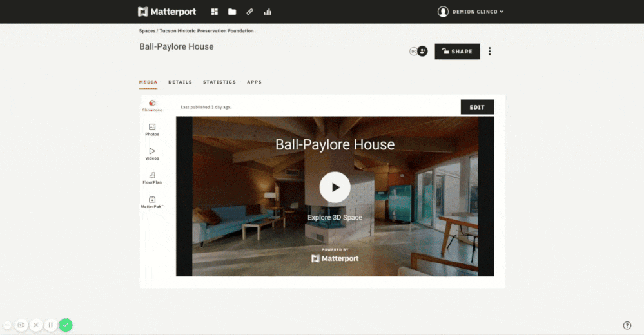Image resolution: width=644 pixels, height=335 pixels.
Task: Open MatterPak in the media sidebar
Action: [152, 202]
